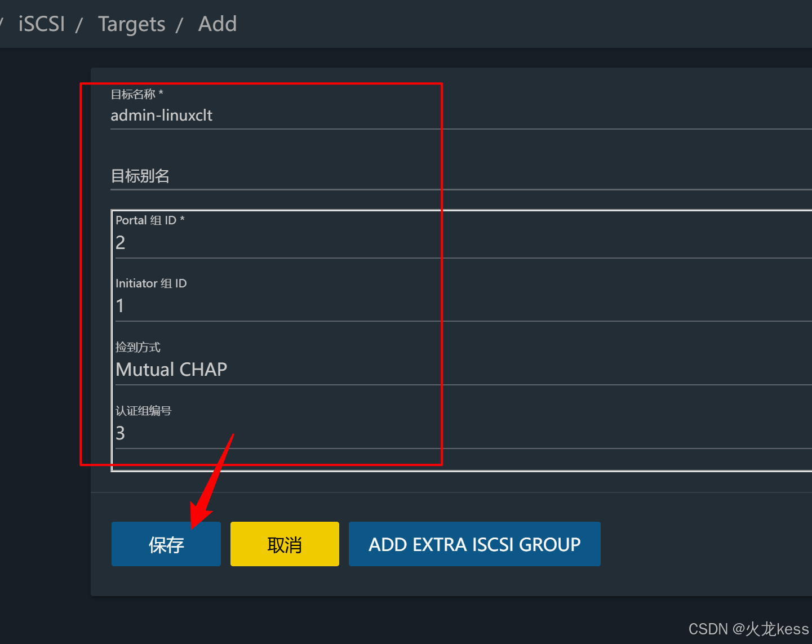Open the Mutual CHAP authentication method dropdown
The image size is (812, 644).
[463, 370]
